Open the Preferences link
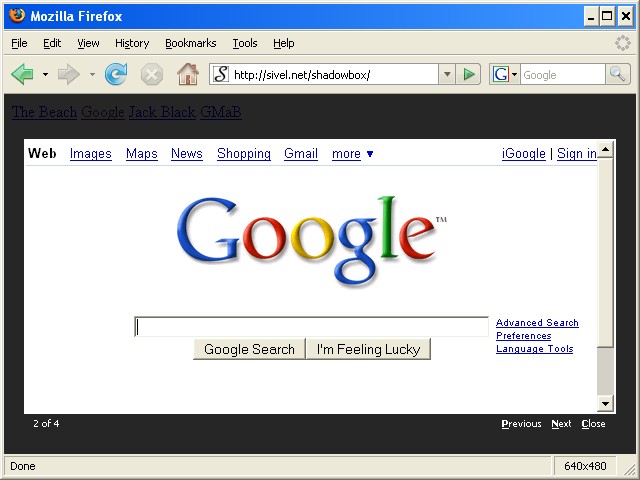Image resolution: width=640 pixels, height=480 pixels. 523,336
